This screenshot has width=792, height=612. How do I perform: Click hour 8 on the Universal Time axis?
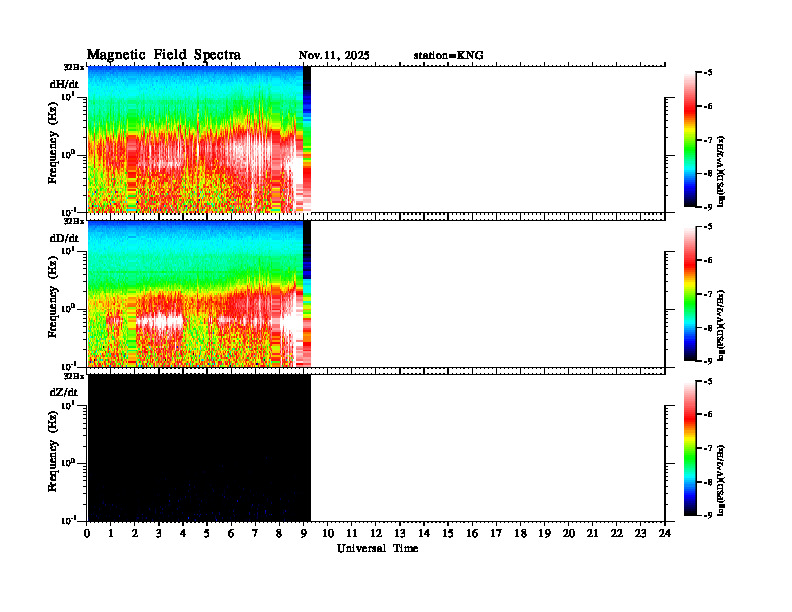(279, 533)
